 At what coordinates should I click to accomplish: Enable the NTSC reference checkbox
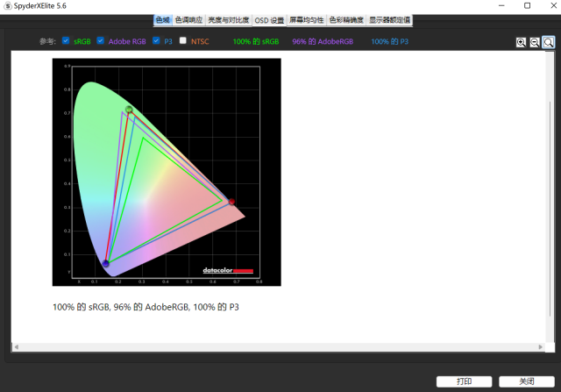(182, 40)
